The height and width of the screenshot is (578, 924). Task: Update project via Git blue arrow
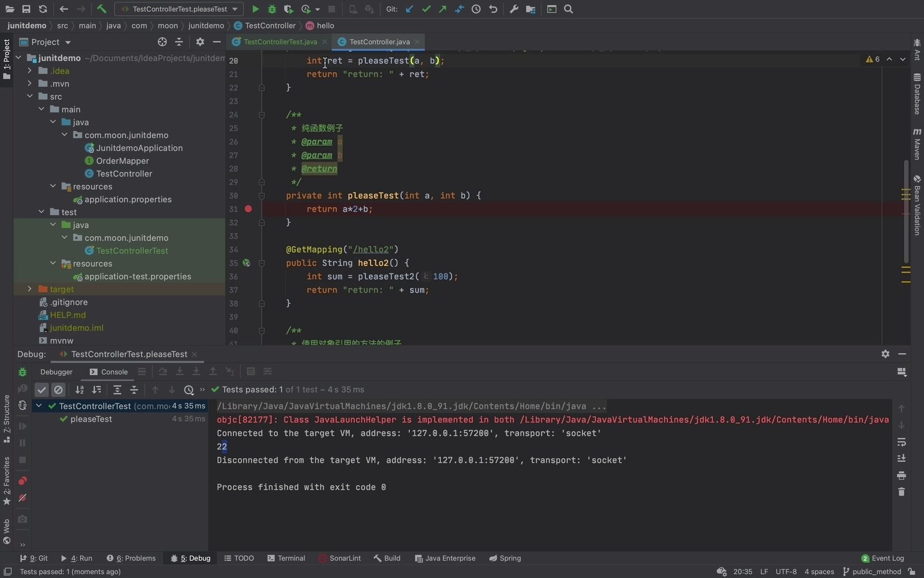(410, 9)
